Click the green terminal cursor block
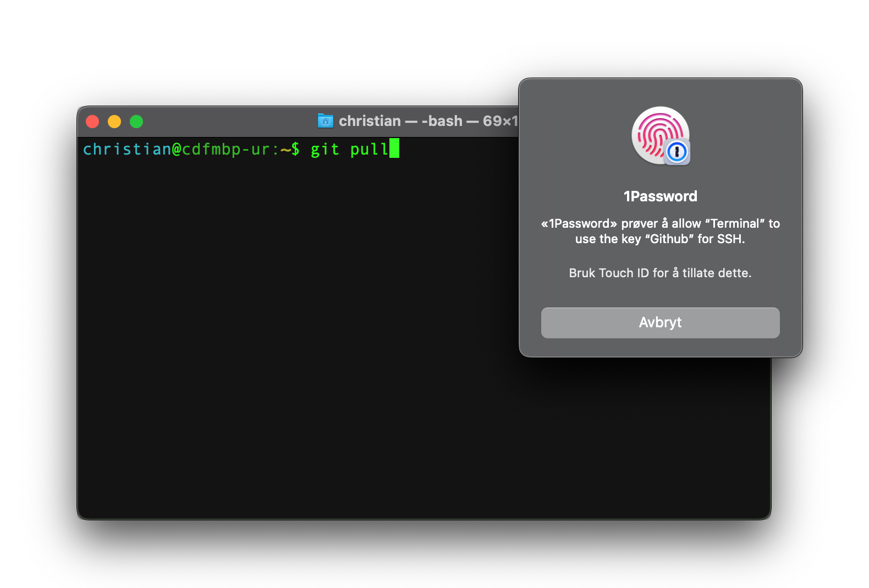 [394, 149]
